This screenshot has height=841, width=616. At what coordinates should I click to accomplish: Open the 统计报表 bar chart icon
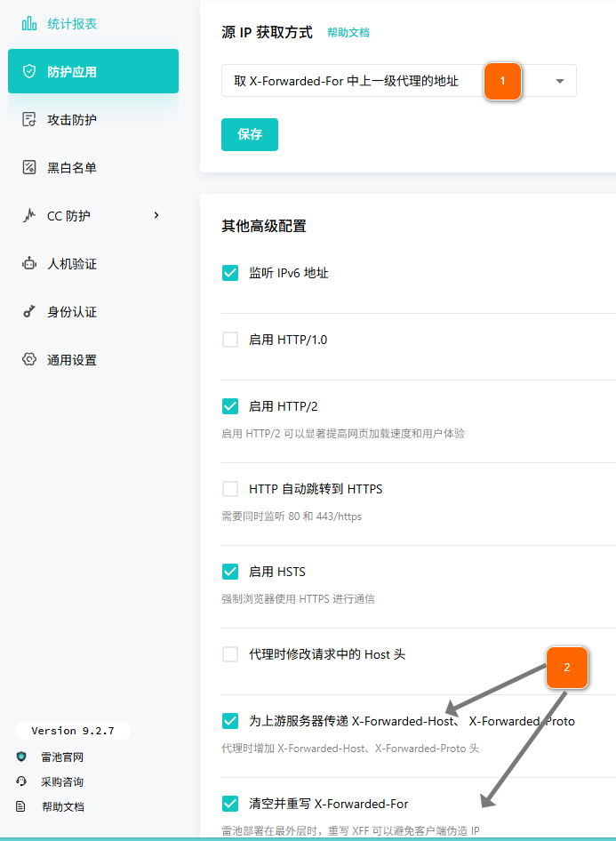pos(29,24)
